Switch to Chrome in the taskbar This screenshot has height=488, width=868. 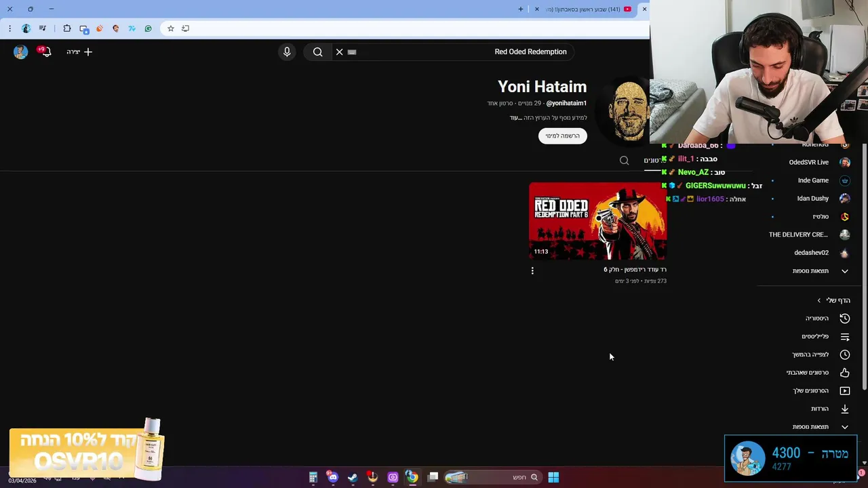click(x=412, y=477)
